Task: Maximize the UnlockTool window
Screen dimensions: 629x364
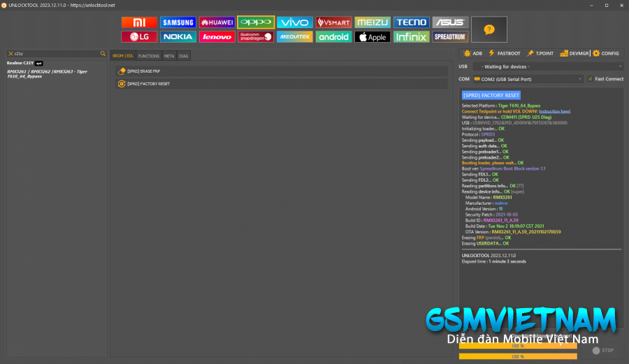Action: 607,5
